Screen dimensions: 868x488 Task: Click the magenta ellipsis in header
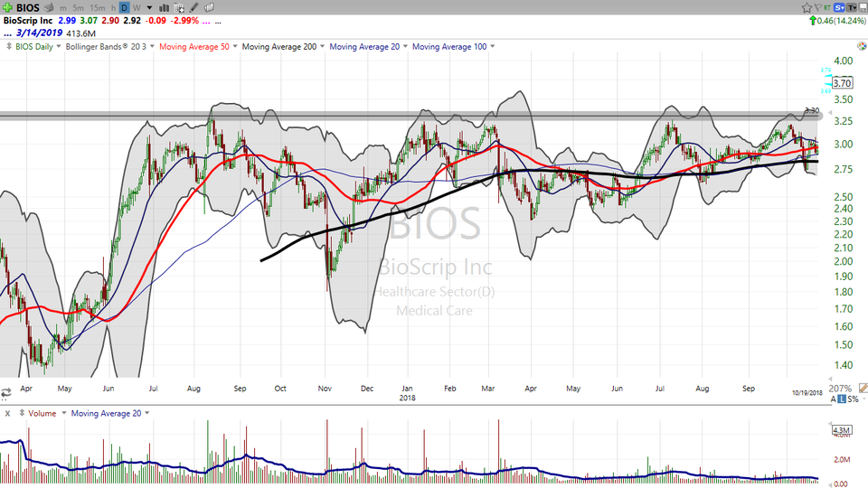(206, 22)
